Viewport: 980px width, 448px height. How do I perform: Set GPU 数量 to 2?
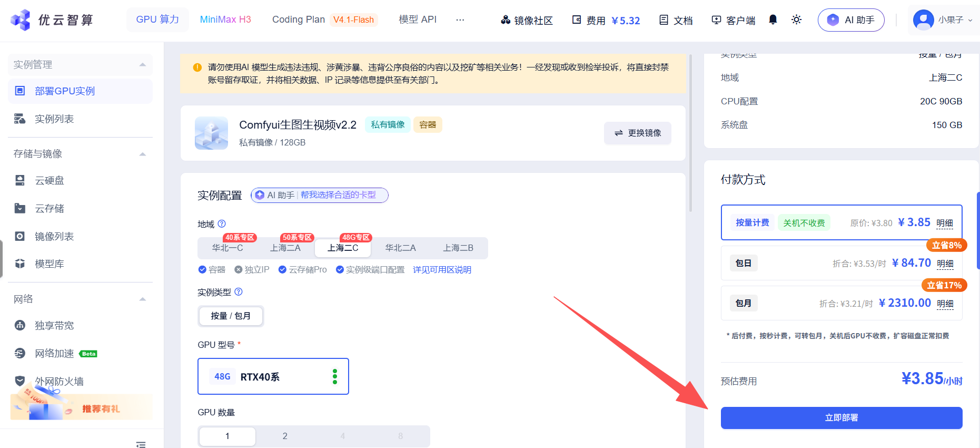click(285, 436)
